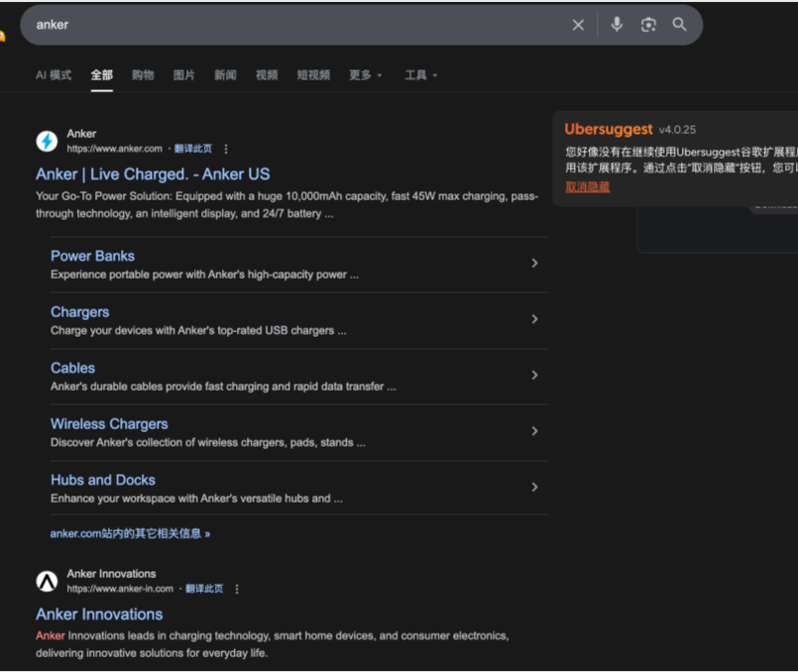Open the 视频 videos tab
The width and height of the screenshot is (798, 672).
point(267,75)
